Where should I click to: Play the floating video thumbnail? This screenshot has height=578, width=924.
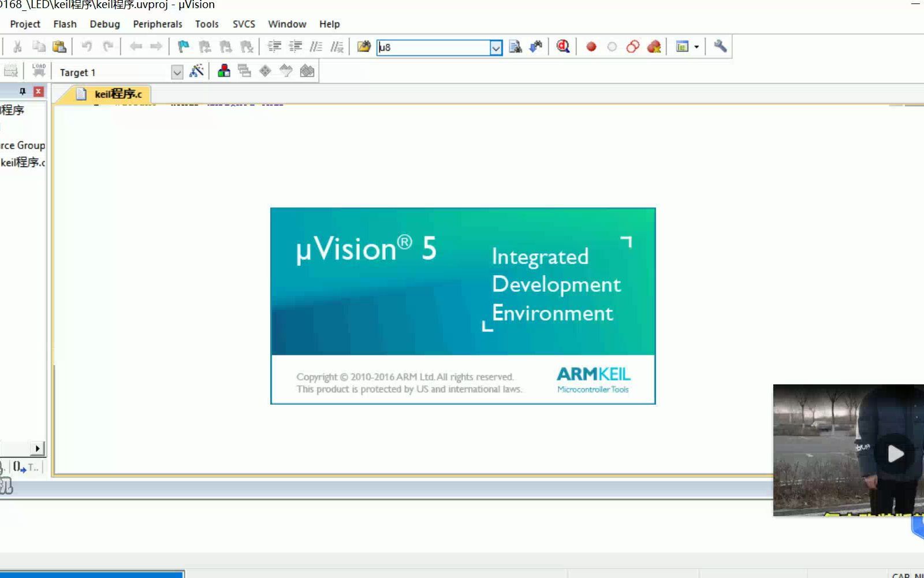coord(895,454)
